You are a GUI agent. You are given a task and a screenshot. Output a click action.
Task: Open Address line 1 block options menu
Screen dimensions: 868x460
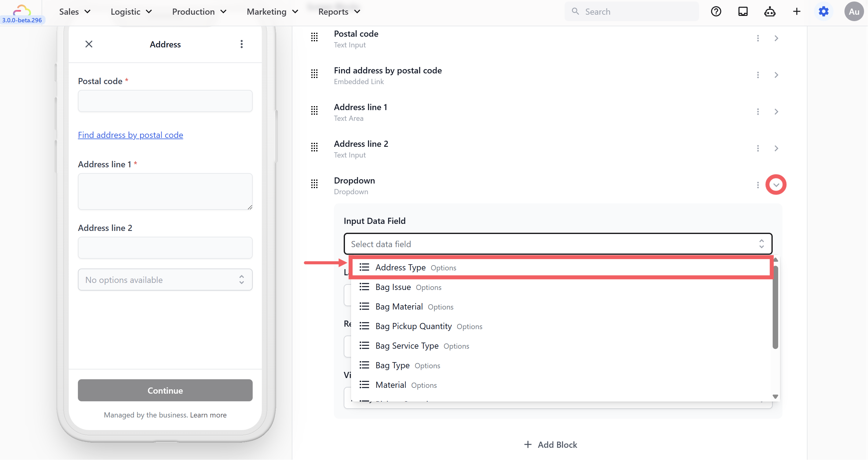click(758, 112)
